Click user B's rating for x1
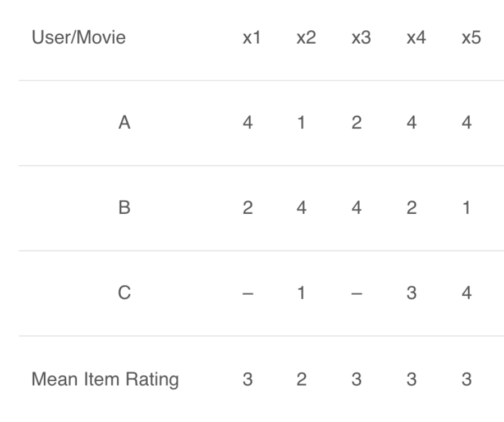 [x=248, y=208]
